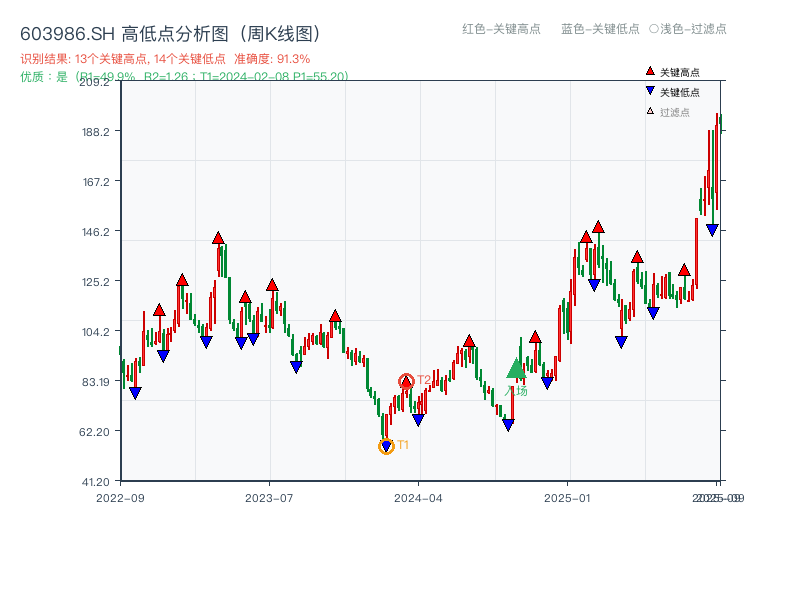Click the red triangle at the chart's highest peak
800x600 pixels.
click(x=599, y=228)
